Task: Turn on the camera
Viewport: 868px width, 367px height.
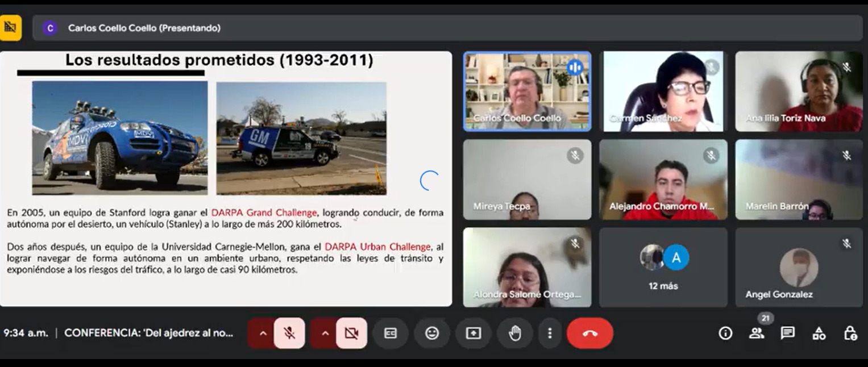Action: [351, 333]
